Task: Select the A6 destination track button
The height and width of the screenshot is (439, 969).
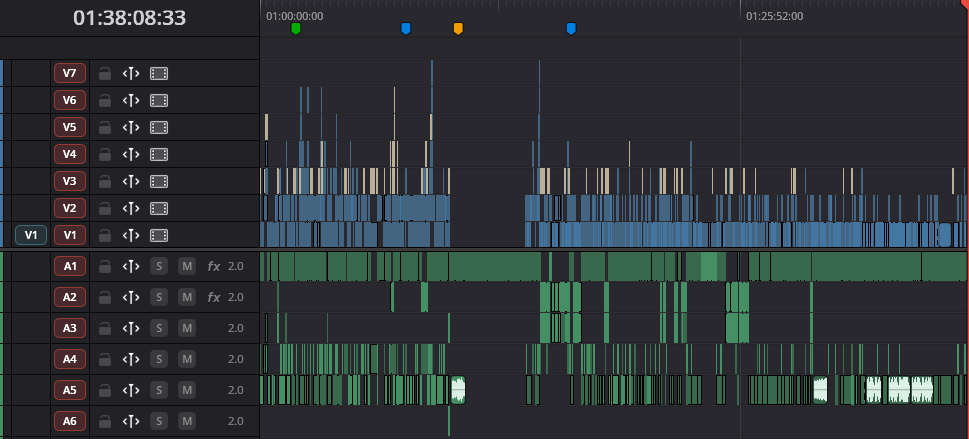Action: point(70,421)
